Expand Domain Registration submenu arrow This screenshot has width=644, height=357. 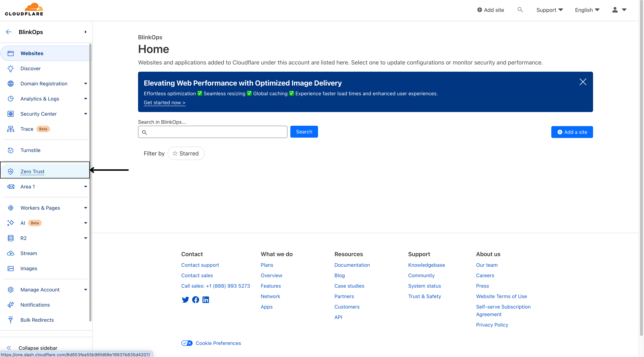click(85, 84)
